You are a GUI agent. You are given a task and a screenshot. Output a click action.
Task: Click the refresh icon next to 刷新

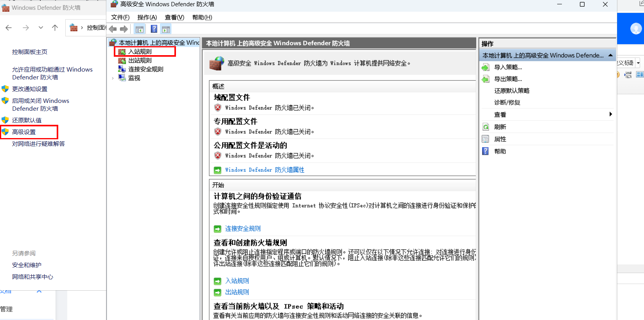click(485, 127)
